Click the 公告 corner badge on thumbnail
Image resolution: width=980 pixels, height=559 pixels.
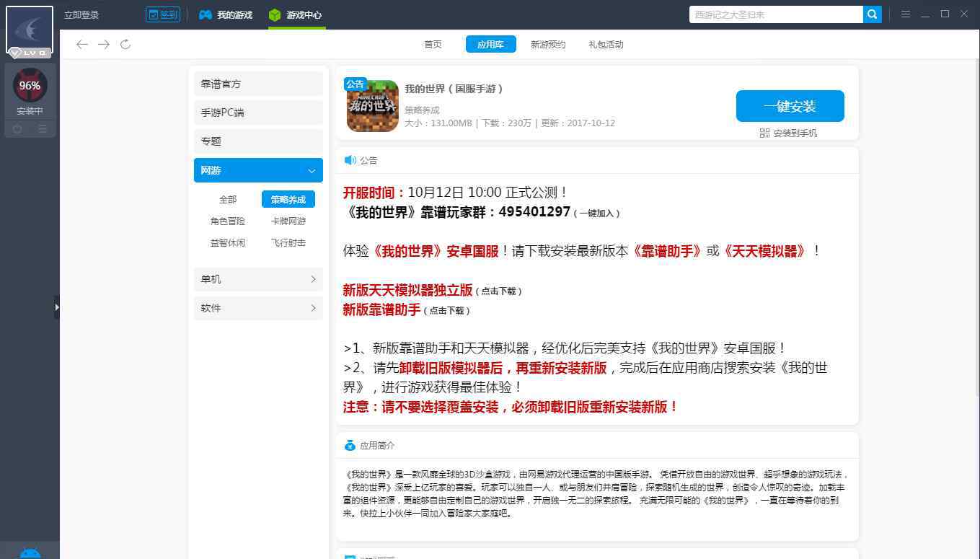[x=356, y=84]
